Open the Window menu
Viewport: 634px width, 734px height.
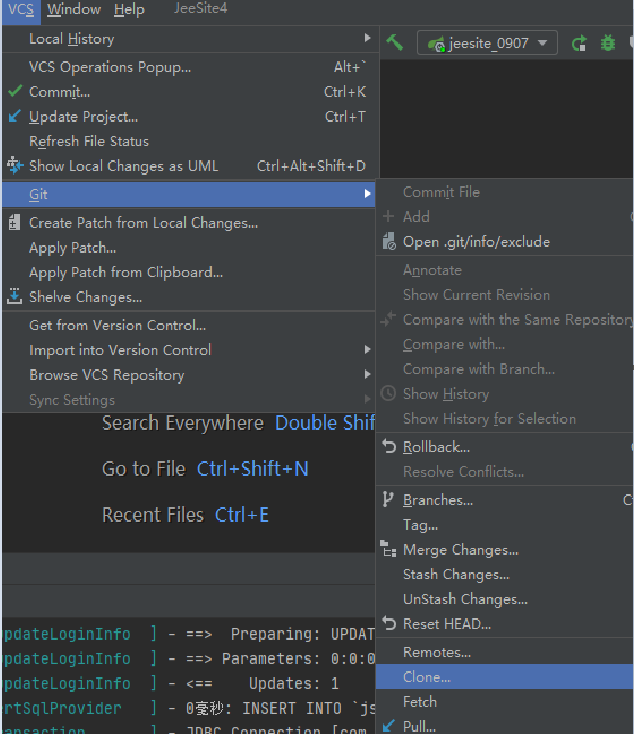click(74, 10)
